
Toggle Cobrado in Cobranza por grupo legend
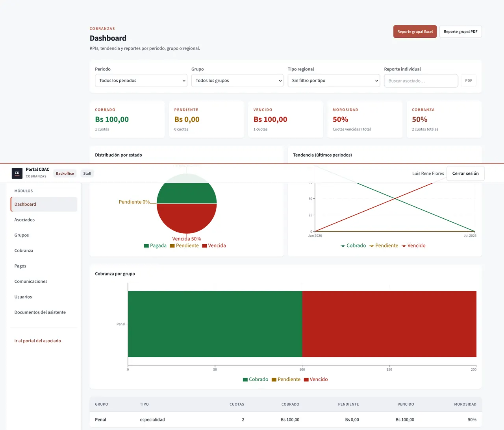[x=256, y=379]
